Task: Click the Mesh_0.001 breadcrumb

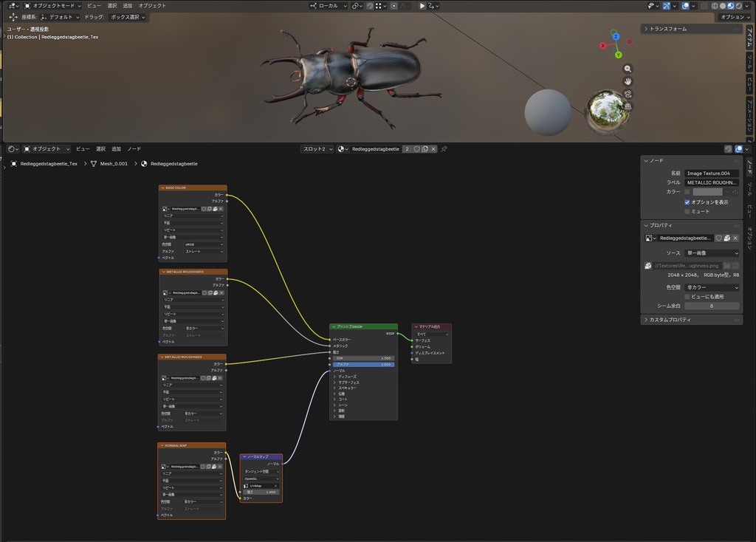Action: pyautogui.click(x=114, y=164)
